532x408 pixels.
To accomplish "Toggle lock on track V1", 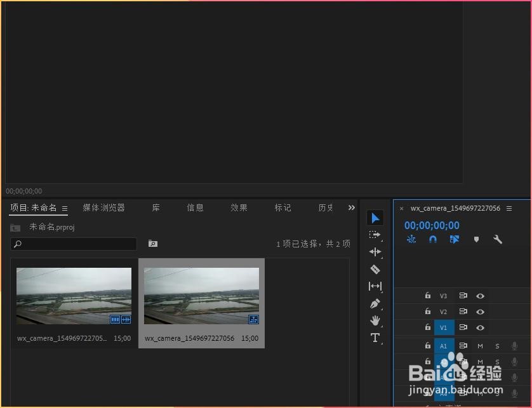I will (427, 327).
